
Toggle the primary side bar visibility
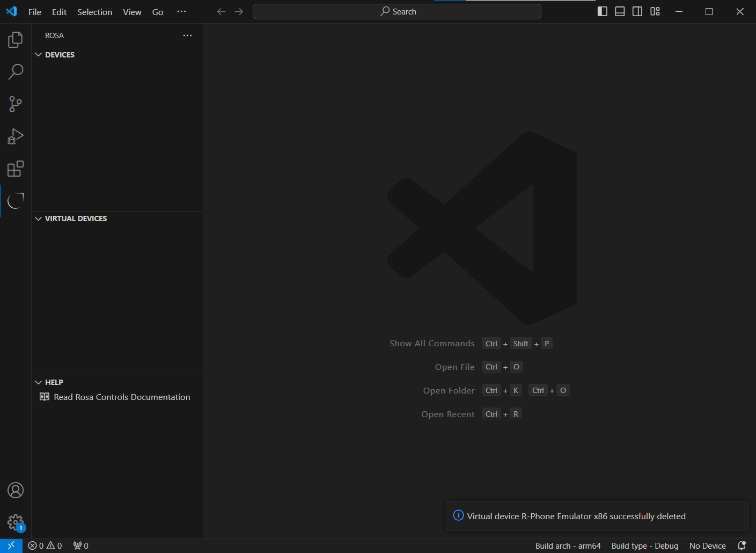pos(603,12)
